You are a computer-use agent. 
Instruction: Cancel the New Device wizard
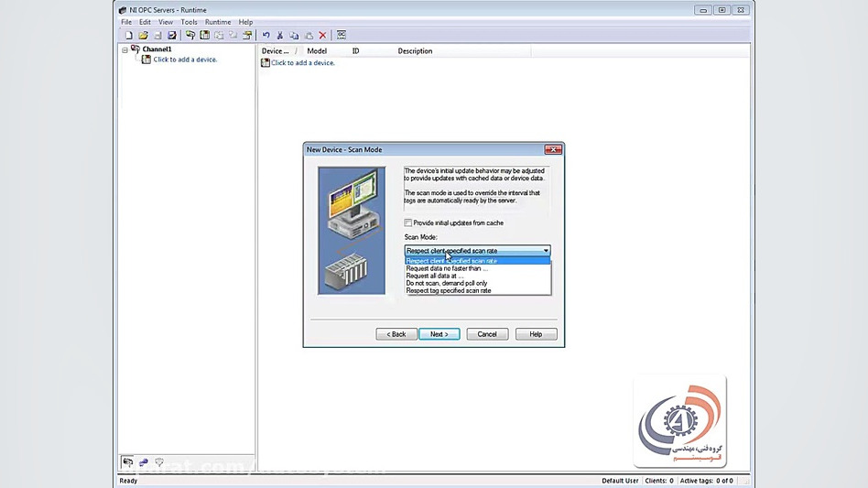487,334
